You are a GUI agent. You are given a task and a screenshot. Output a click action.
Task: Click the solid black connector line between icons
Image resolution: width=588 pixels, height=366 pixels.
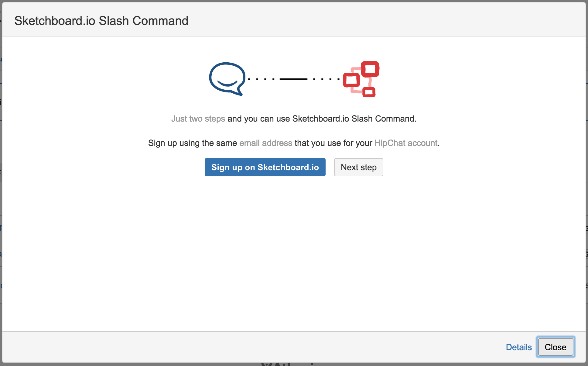click(x=293, y=79)
